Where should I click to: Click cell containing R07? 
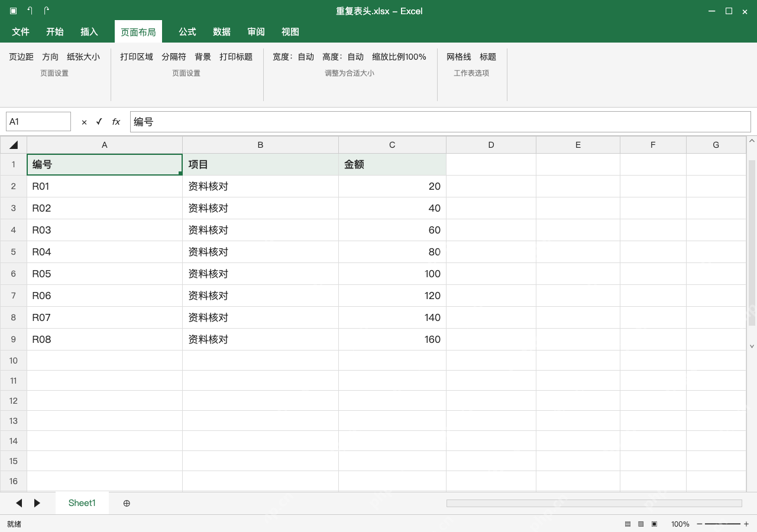pos(105,317)
